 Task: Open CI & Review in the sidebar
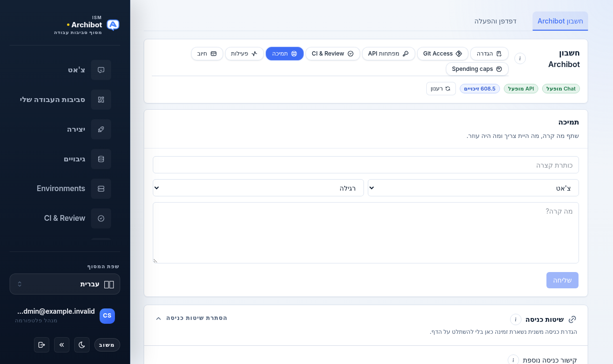[x=65, y=218]
